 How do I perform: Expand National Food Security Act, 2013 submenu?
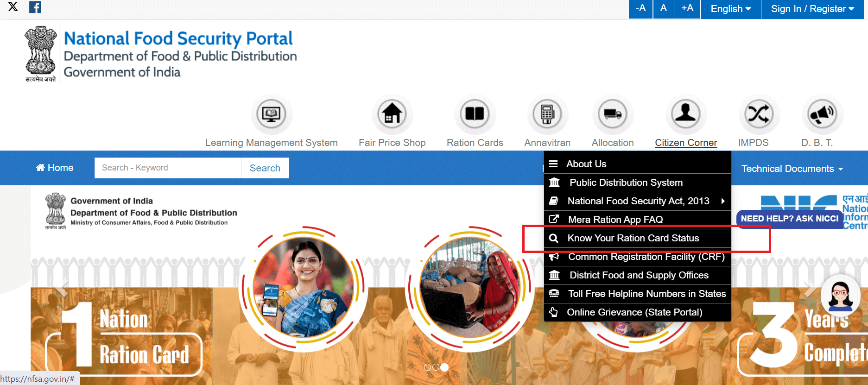click(638, 201)
